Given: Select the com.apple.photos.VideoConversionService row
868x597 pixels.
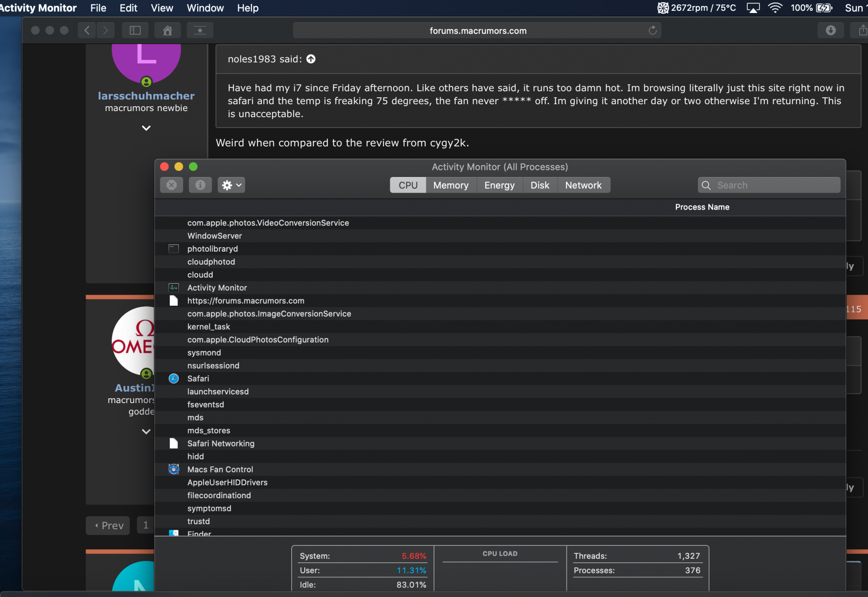Looking at the screenshot, I should (x=500, y=223).
